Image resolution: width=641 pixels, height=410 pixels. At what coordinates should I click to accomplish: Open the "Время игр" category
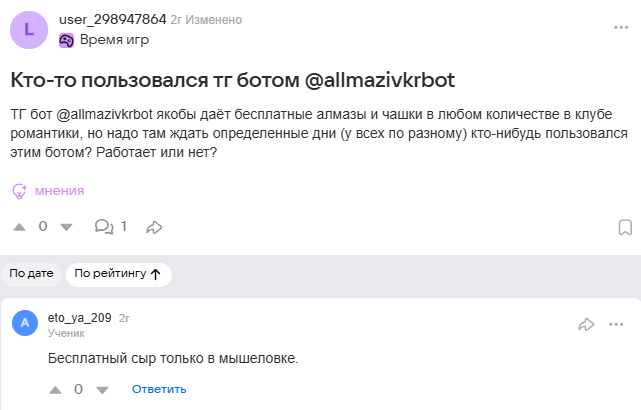pyautogui.click(x=113, y=40)
